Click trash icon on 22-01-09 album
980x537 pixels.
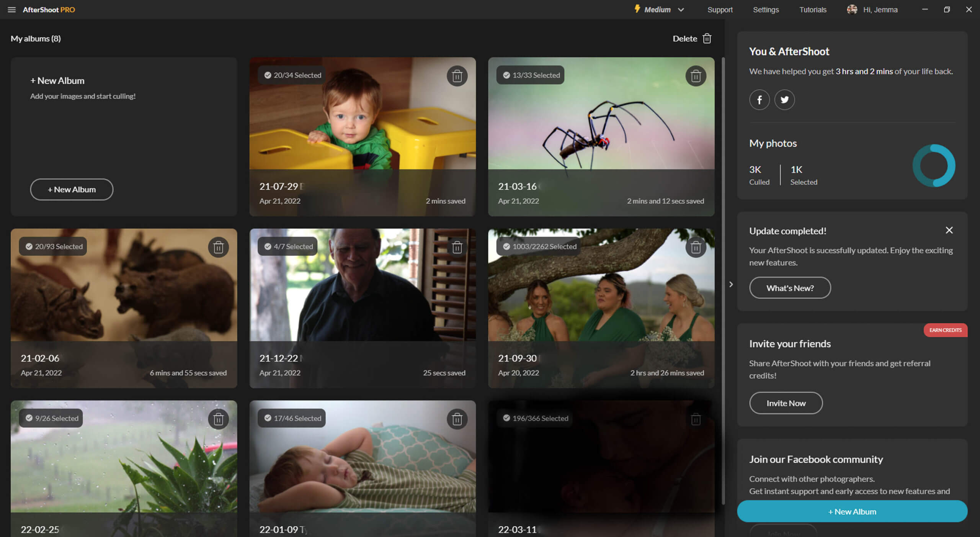pyautogui.click(x=457, y=419)
